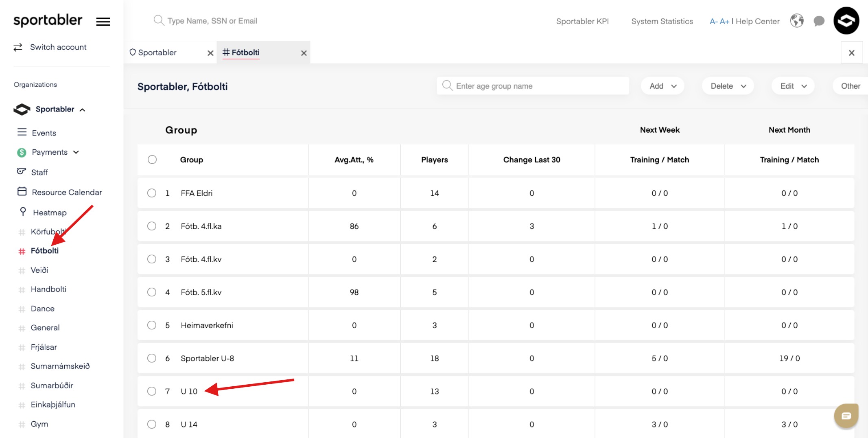The image size is (868, 438).
Task: Open Frjálsar in the sidebar
Action: (44, 347)
